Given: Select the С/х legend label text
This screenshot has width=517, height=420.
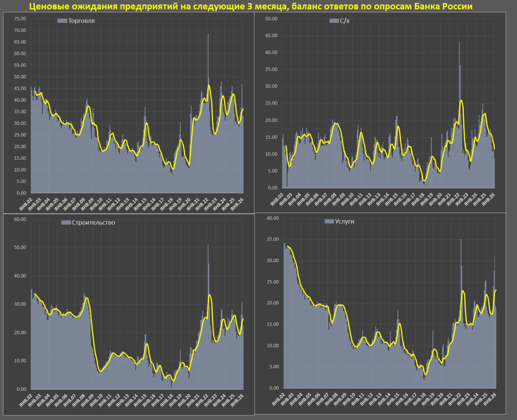Looking at the screenshot, I should pos(345,21).
